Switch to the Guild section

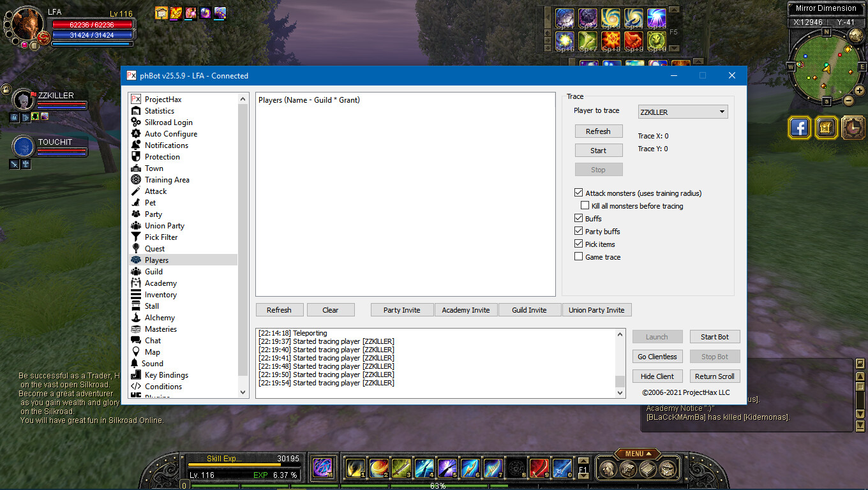click(x=153, y=271)
